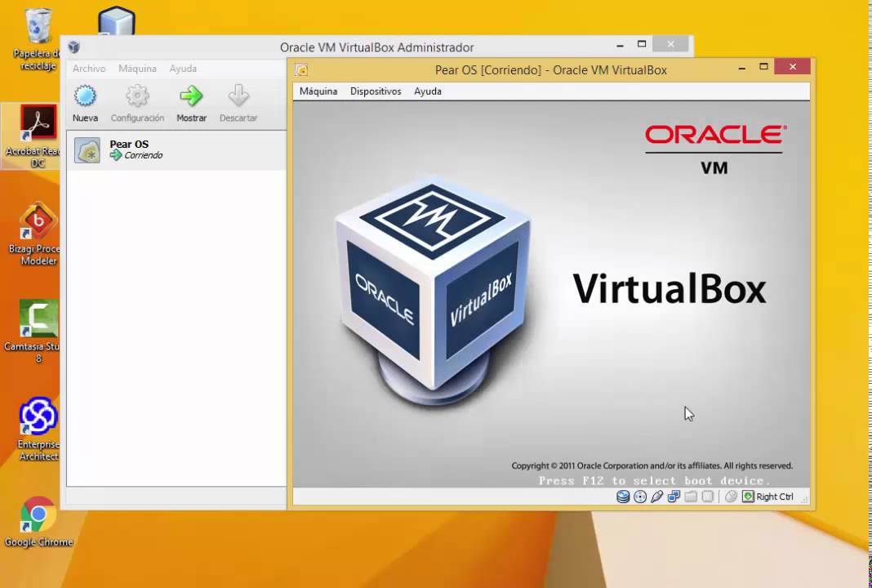Click the host key green arrow icon
The height and width of the screenshot is (588, 872).
click(748, 497)
